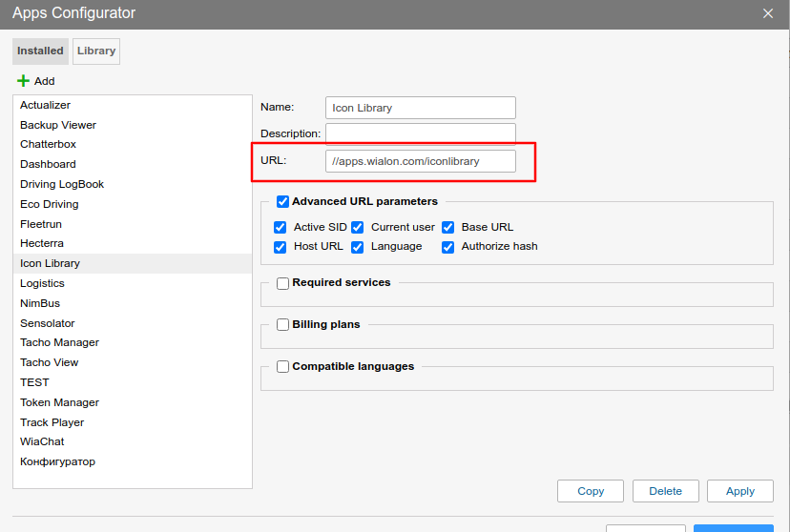Uncheck the Host URL checkbox

click(x=280, y=247)
